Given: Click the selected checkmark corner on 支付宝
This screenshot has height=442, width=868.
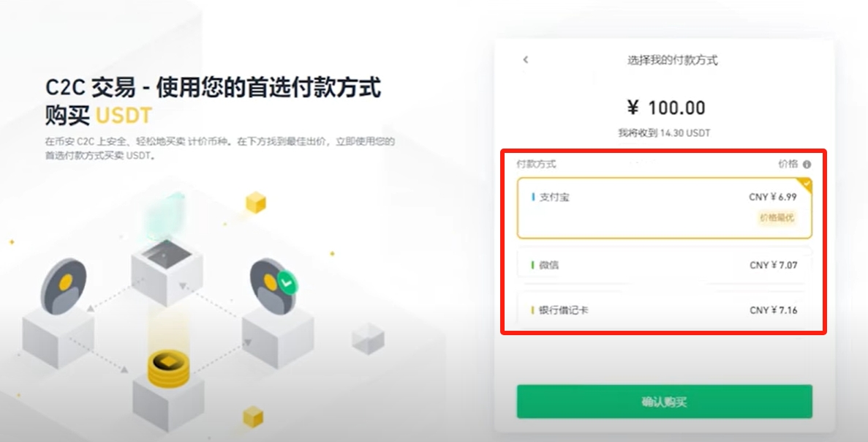Looking at the screenshot, I should point(806,184).
